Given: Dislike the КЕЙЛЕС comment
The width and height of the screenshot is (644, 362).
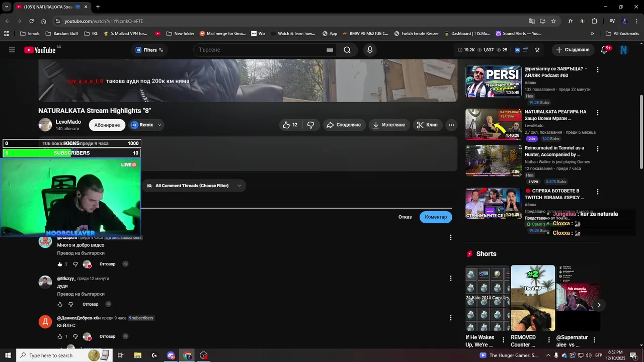Looking at the screenshot, I should click(75, 336).
